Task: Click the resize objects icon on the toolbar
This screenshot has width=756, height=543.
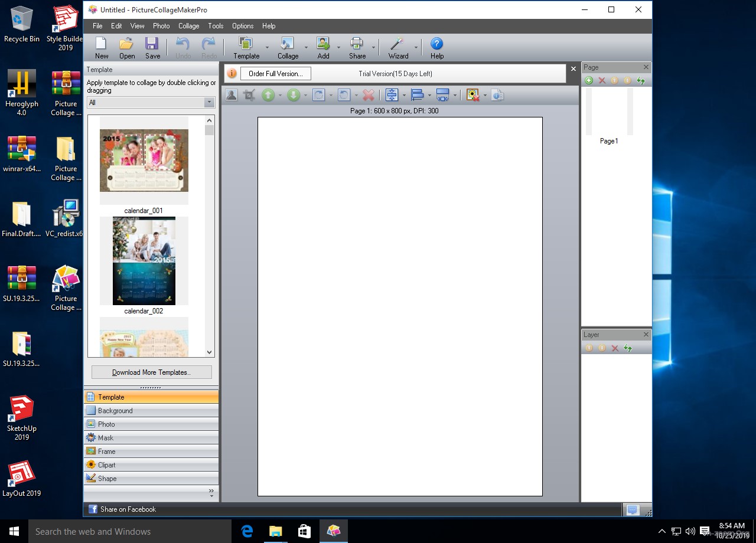Action: click(x=444, y=94)
